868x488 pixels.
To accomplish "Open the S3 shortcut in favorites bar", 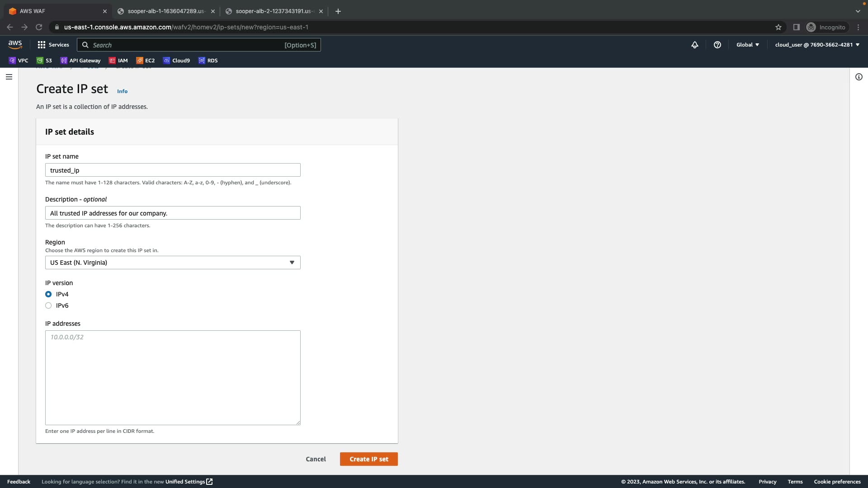I will pos(44,61).
